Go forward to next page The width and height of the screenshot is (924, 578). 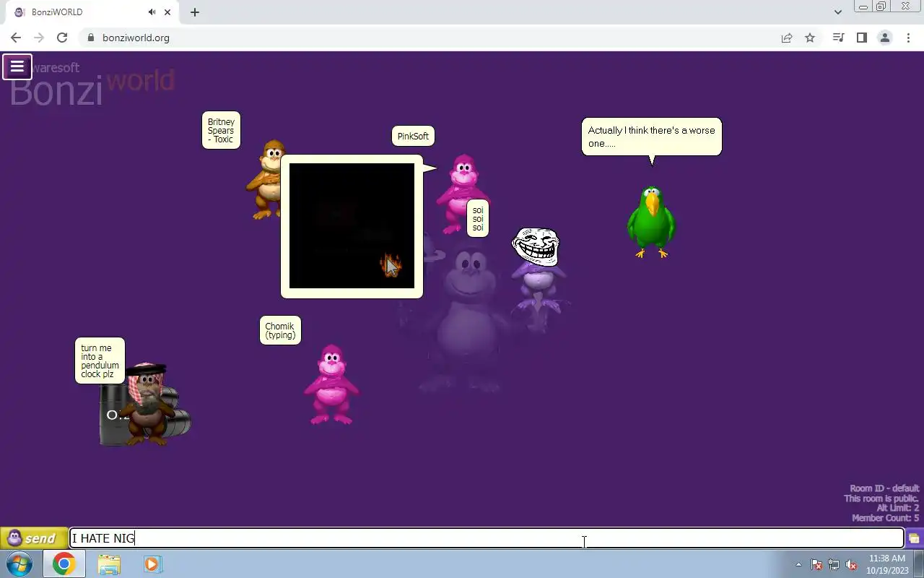39,38
